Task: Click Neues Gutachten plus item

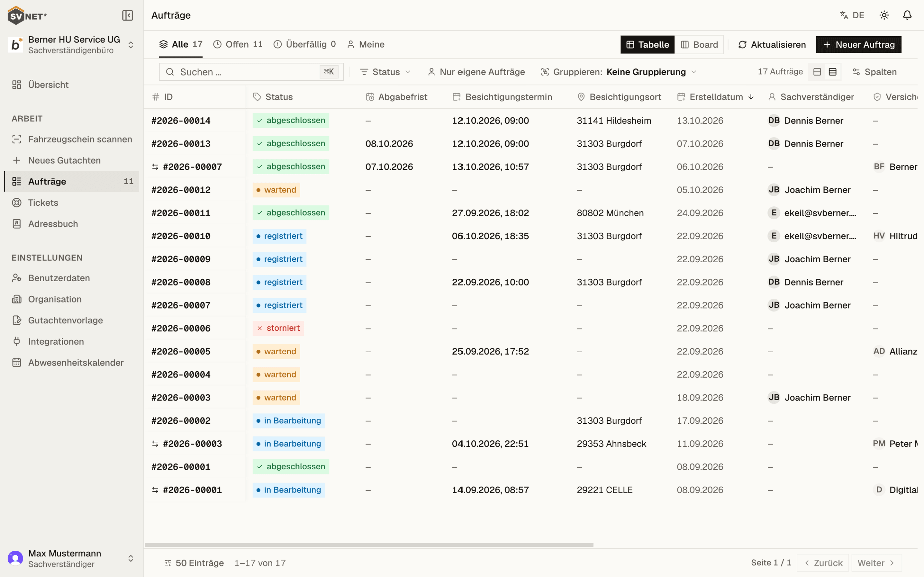Action: (x=72, y=160)
